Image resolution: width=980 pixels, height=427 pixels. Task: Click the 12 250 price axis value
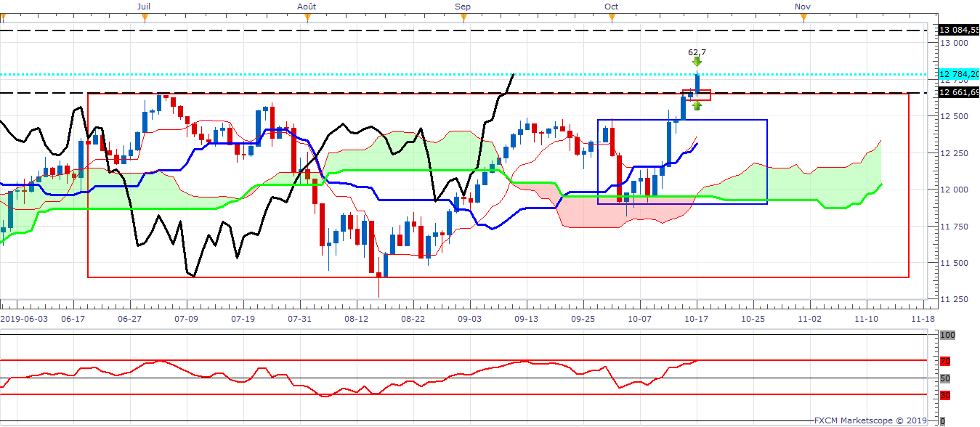[955, 153]
